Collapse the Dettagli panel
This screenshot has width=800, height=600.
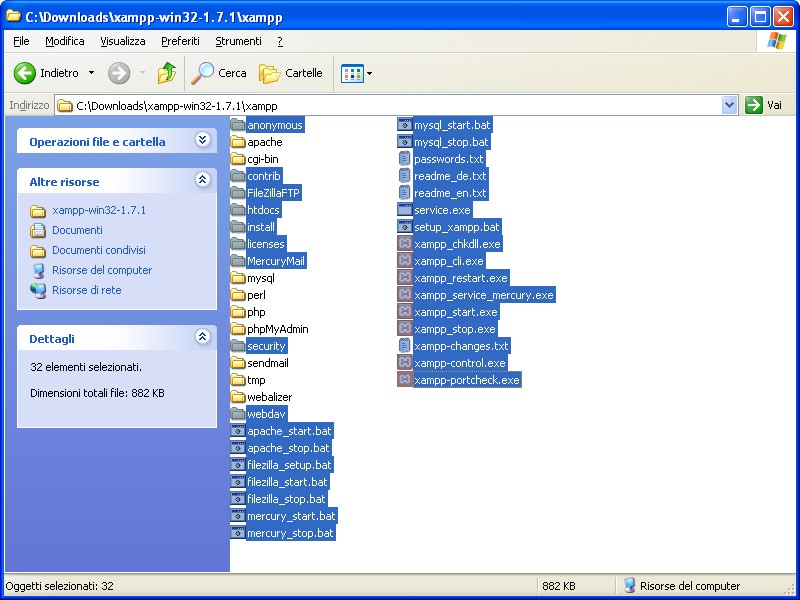[x=203, y=338]
